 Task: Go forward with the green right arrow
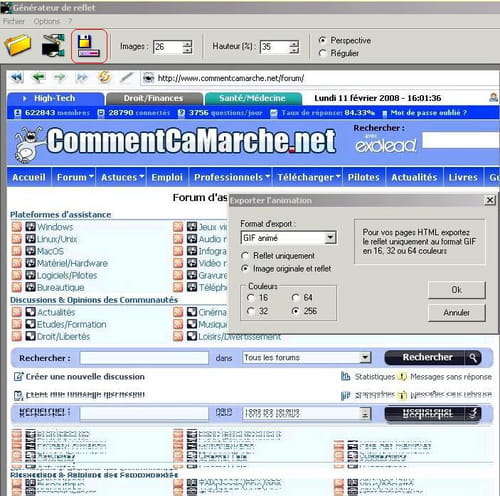pos(60,77)
